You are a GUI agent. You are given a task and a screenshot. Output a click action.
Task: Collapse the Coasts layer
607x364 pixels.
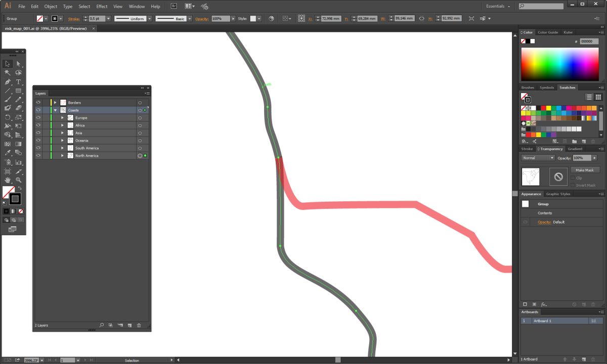[x=55, y=110]
